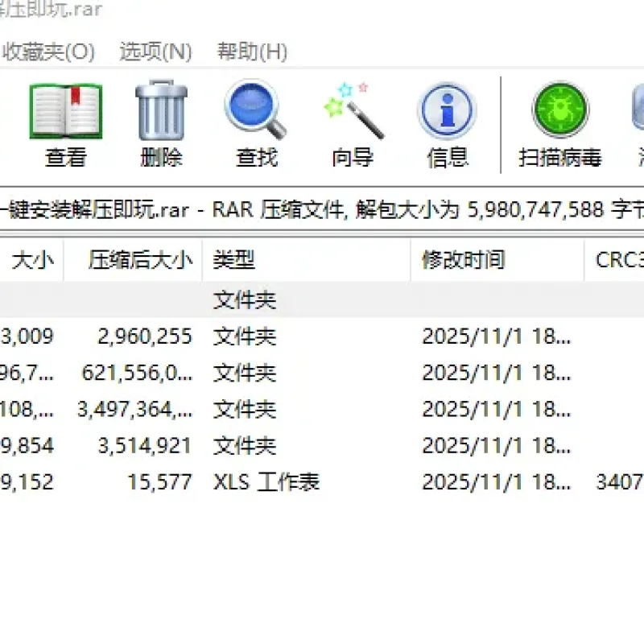Click the size cell ending 3,009
The height and width of the screenshot is (644, 644).
coord(27,336)
